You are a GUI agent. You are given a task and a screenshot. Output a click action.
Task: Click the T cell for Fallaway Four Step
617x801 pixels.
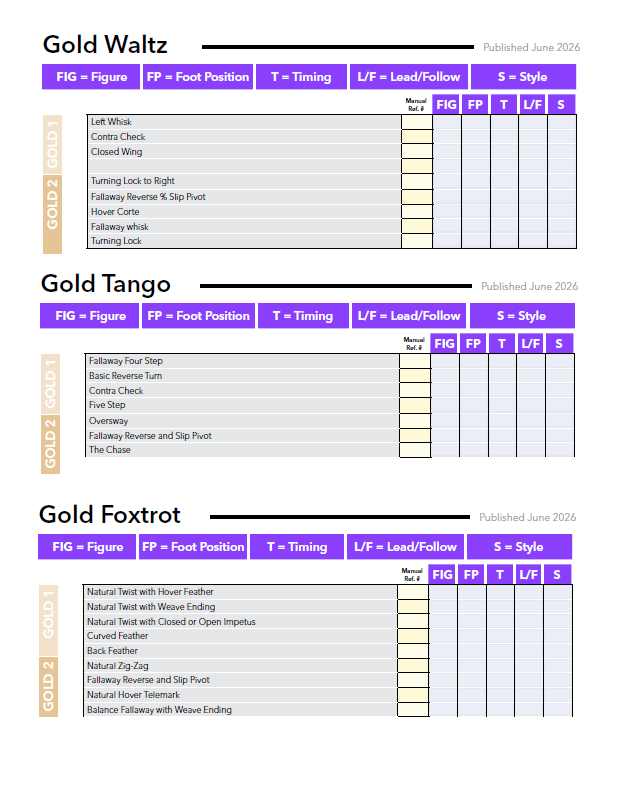point(502,361)
